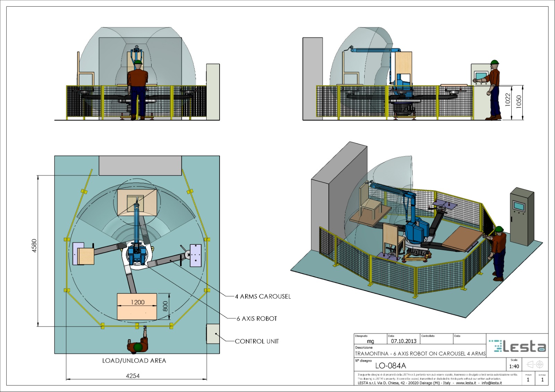Select the "CONTROL UNIT" callout label

pyautogui.click(x=257, y=341)
